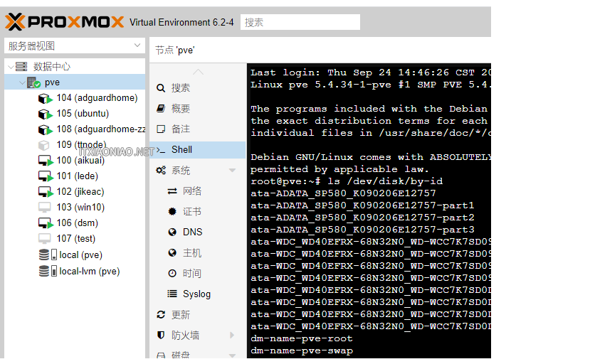Viewport: 590px width, 364px height.
Task: Collapse the 磁盘 disks submenu arrow
Action: 232,355
